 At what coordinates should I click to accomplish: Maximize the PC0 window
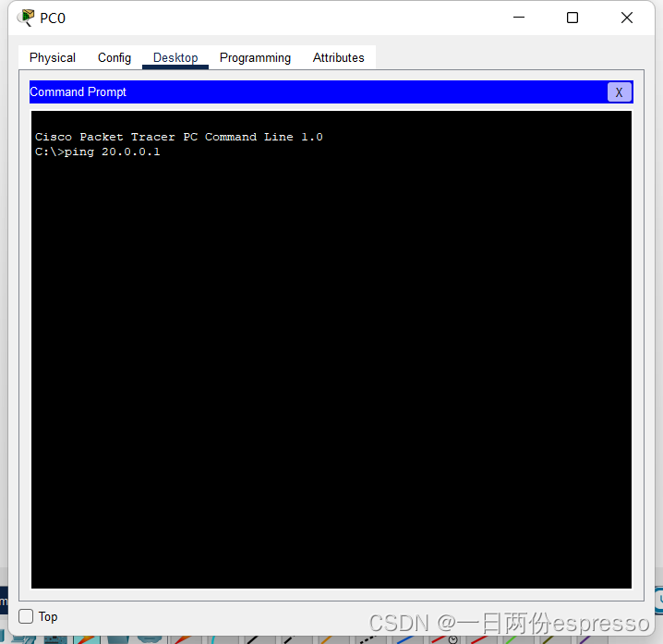coord(573,18)
